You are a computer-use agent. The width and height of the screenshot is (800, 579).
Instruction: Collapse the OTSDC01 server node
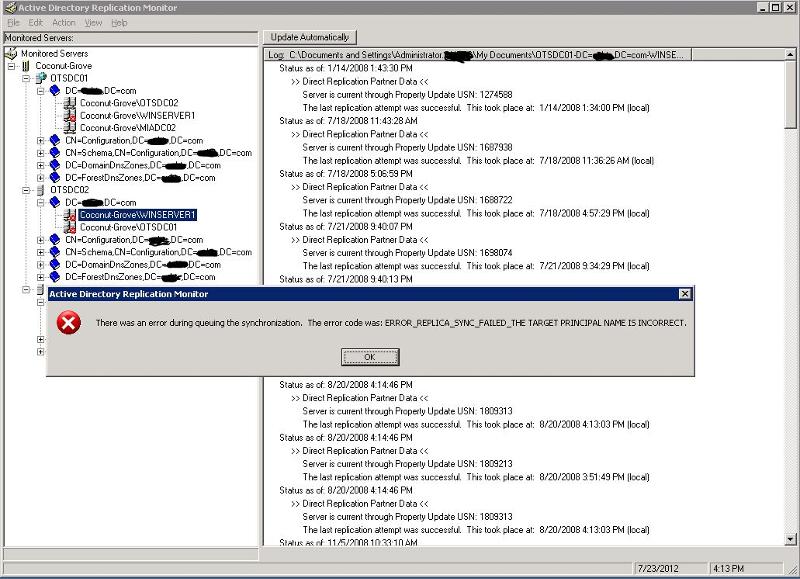click(26, 78)
